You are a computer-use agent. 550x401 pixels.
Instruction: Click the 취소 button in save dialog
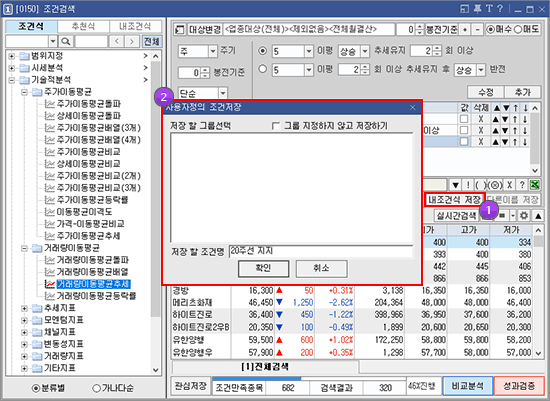(x=322, y=268)
